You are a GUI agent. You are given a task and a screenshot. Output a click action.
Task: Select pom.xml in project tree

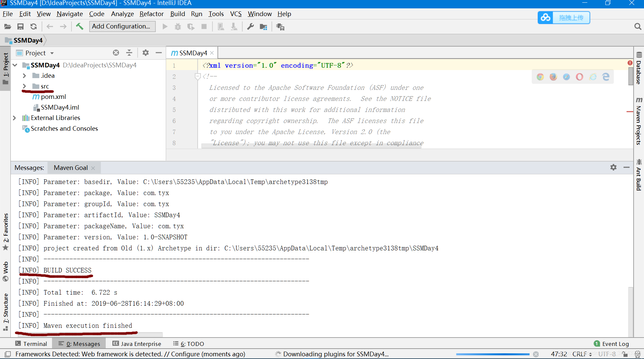pos(49,97)
